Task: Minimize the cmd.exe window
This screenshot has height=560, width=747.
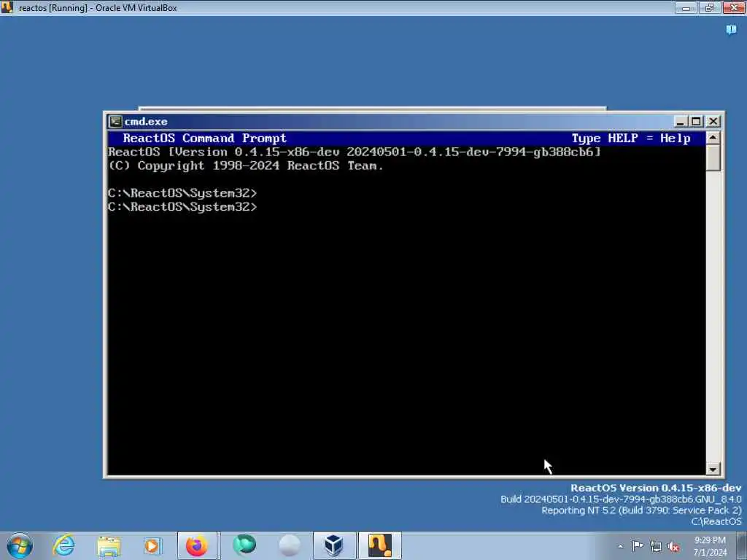Action: tap(681, 122)
